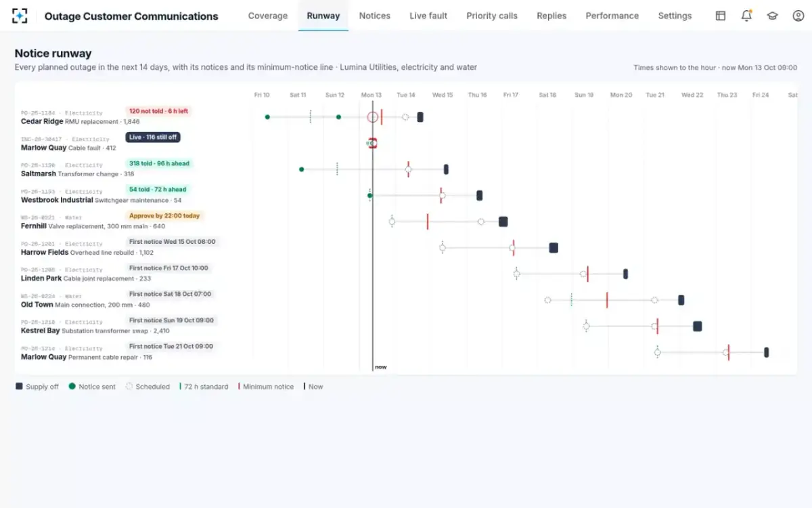
Task: Click Kestrel Bay supply-off block
Action: pyautogui.click(x=698, y=326)
